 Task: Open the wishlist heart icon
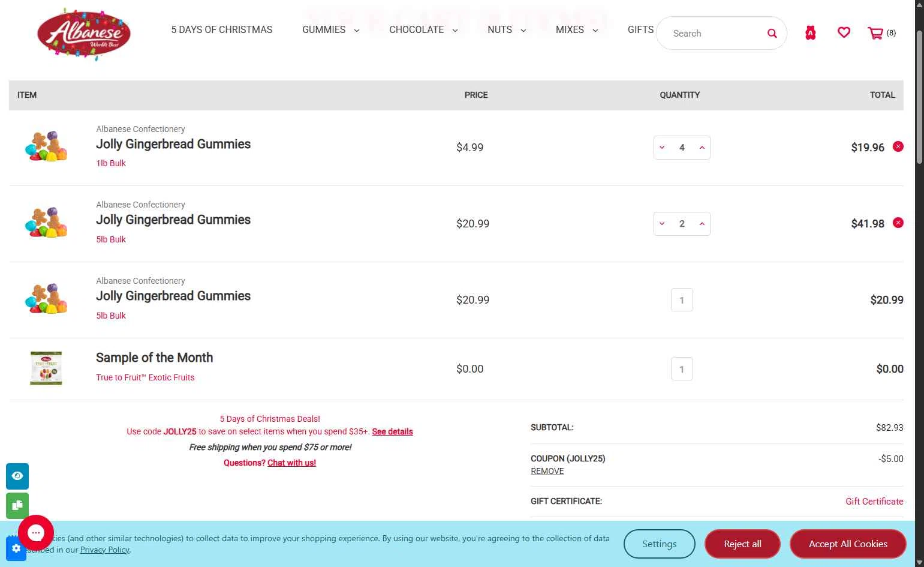(844, 32)
